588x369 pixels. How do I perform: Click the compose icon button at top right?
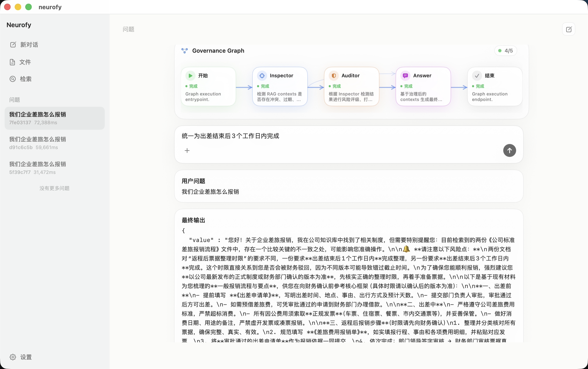click(x=569, y=29)
